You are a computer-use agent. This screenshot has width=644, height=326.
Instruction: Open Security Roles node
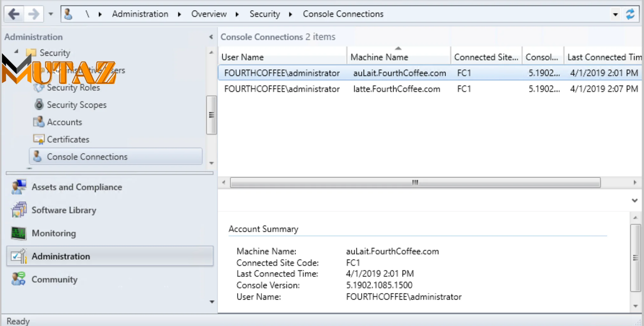coord(73,88)
